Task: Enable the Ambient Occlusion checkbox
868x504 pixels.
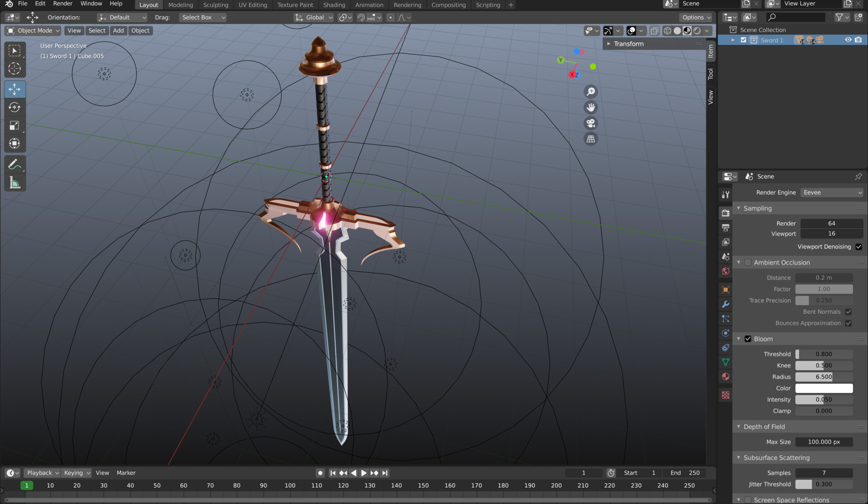Action: 748,263
